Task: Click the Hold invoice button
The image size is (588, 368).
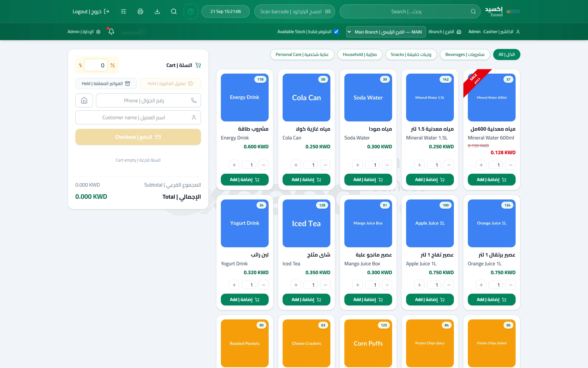Action: 170,84
